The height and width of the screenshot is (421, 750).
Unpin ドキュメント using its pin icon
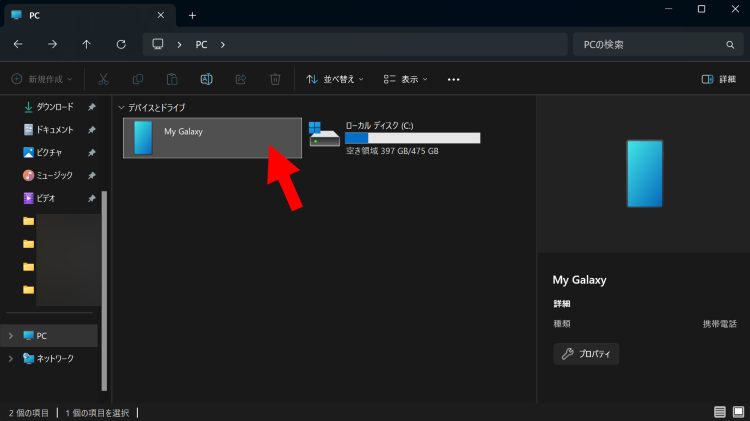click(91, 130)
